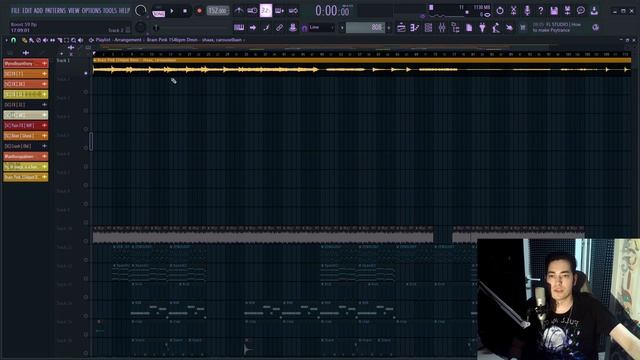The height and width of the screenshot is (360, 640).
Task: Toggle wait for input before recording
Action: point(252,11)
